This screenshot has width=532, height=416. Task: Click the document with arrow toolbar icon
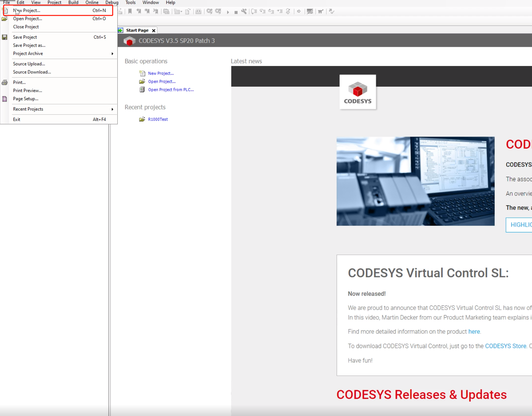click(188, 11)
